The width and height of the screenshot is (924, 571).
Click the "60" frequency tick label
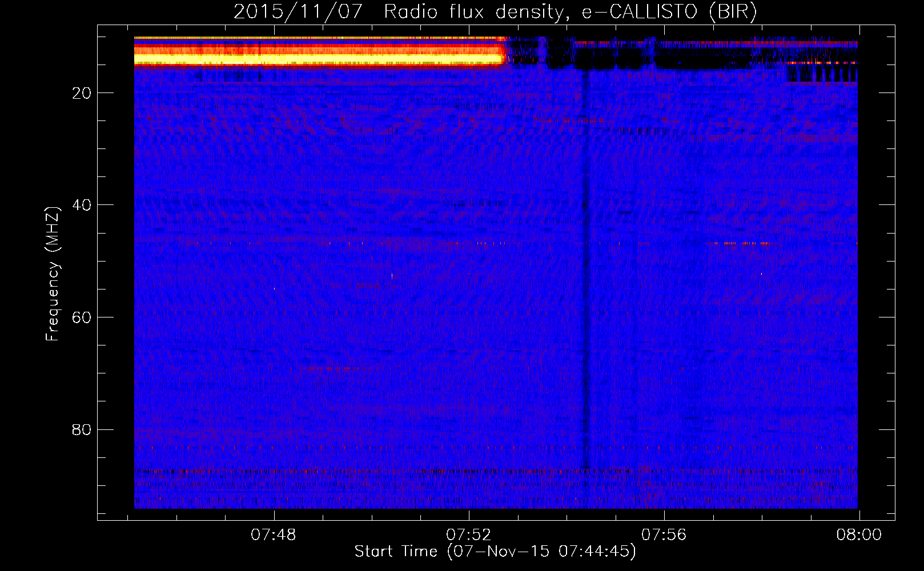[82, 317]
